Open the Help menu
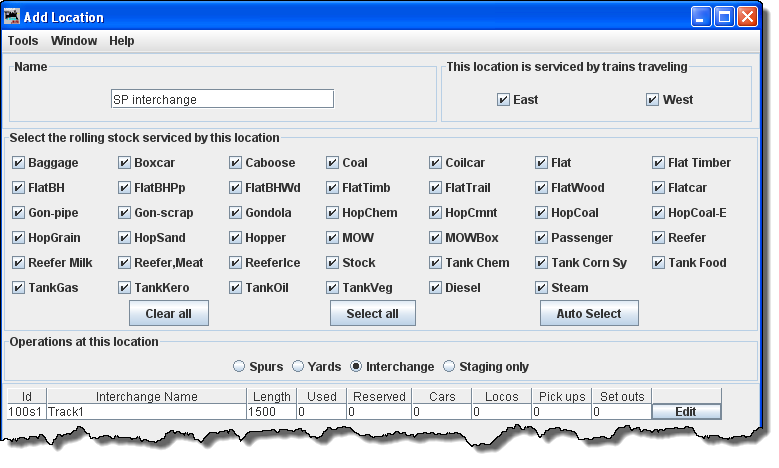The image size is (779, 468). coord(122,41)
